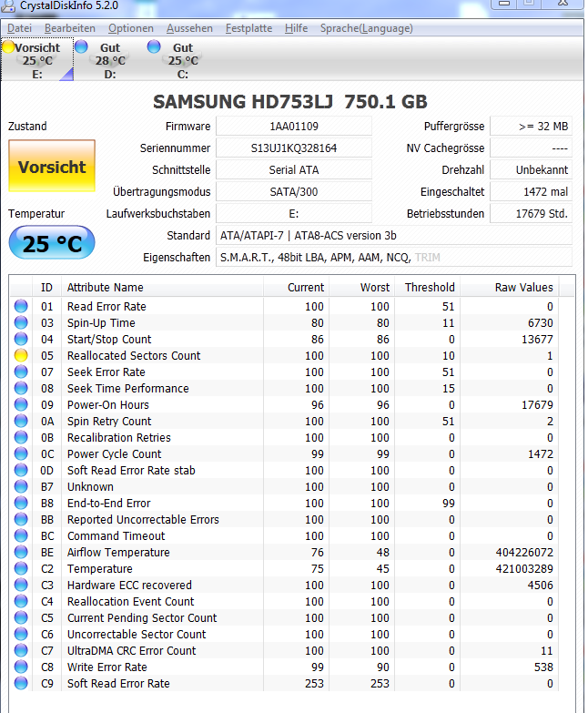
Task: Select drive E: with Vorsicht status
Action: [x=36, y=60]
